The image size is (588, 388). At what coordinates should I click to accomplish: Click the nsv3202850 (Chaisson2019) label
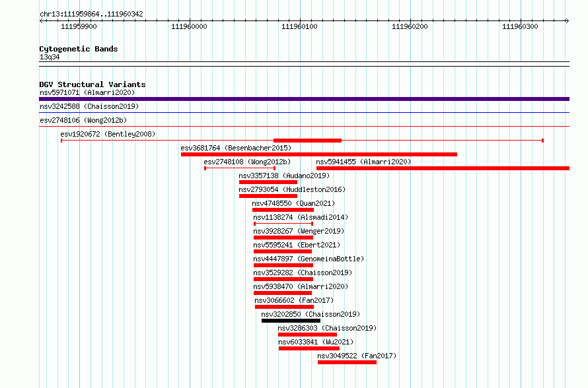pyautogui.click(x=311, y=314)
